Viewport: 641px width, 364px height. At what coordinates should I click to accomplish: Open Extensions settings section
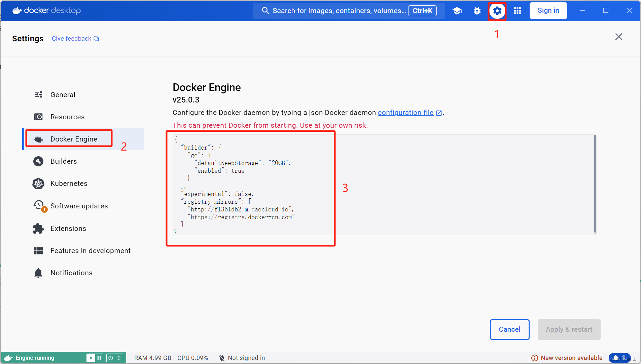pos(83,229)
